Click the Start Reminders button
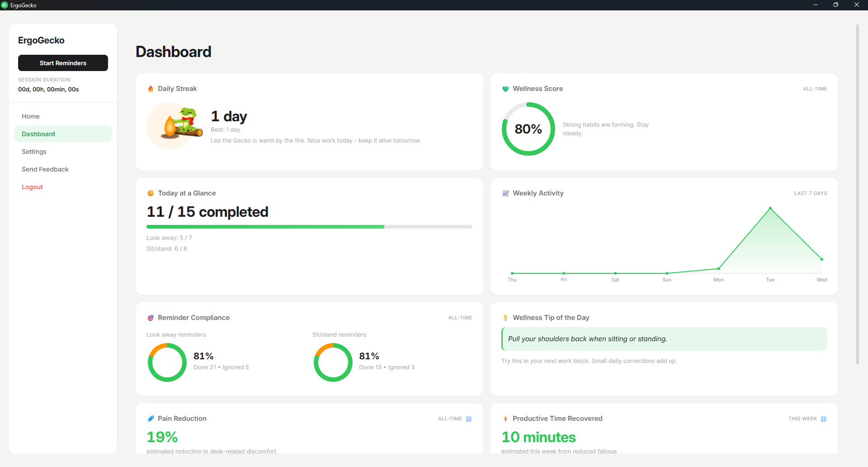The width and height of the screenshot is (868, 467). 63,63
